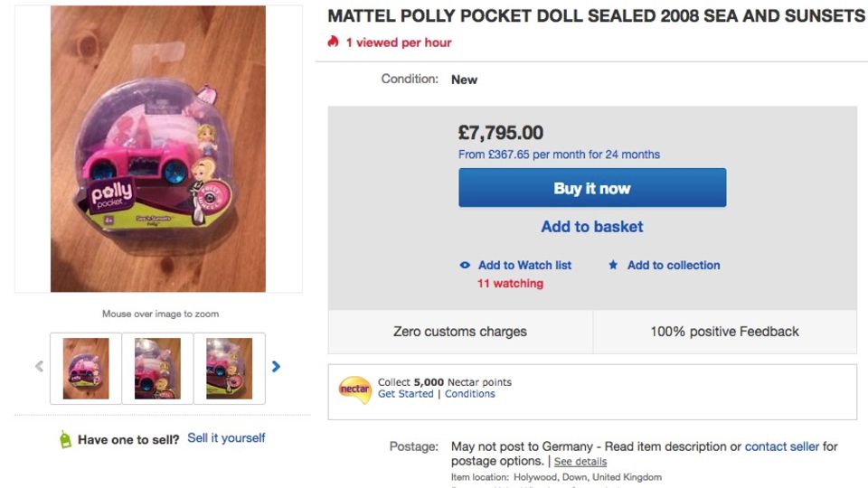Select the third product thumbnail
The image size is (868, 488).
tap(229, 368)
